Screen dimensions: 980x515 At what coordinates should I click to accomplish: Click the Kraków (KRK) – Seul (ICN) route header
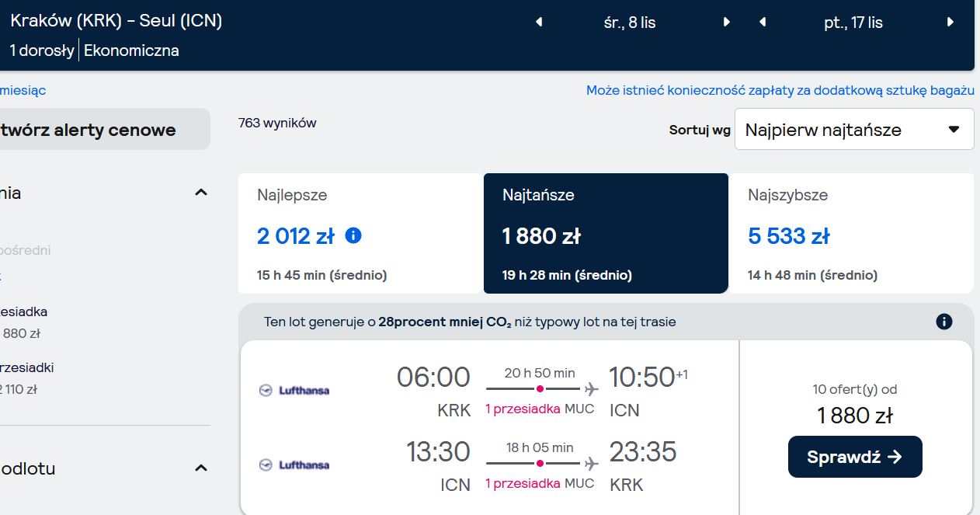116,21
